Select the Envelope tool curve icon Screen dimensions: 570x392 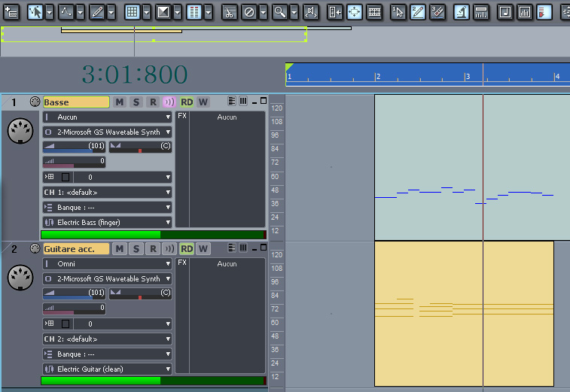(66, 12)
